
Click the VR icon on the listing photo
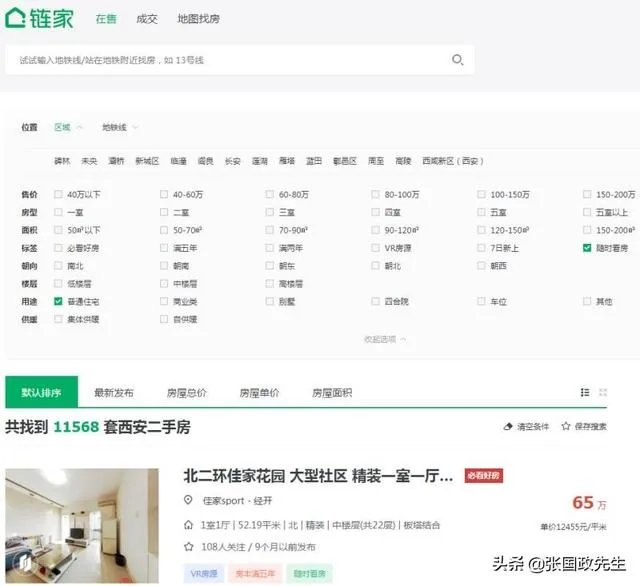click(x=24, y=563)
